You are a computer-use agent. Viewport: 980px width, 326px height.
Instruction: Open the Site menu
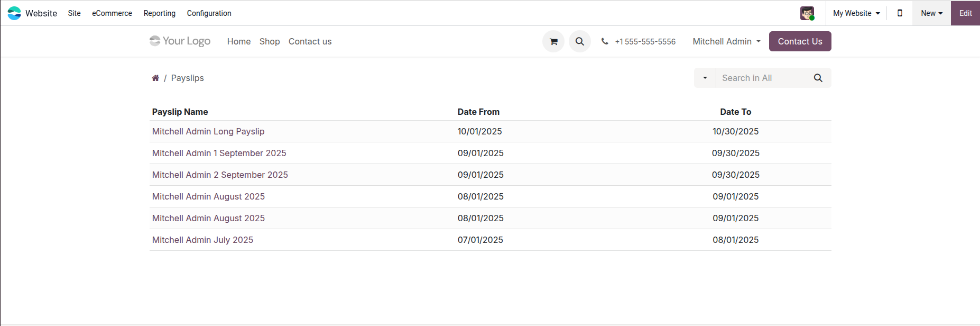(75, 13)
